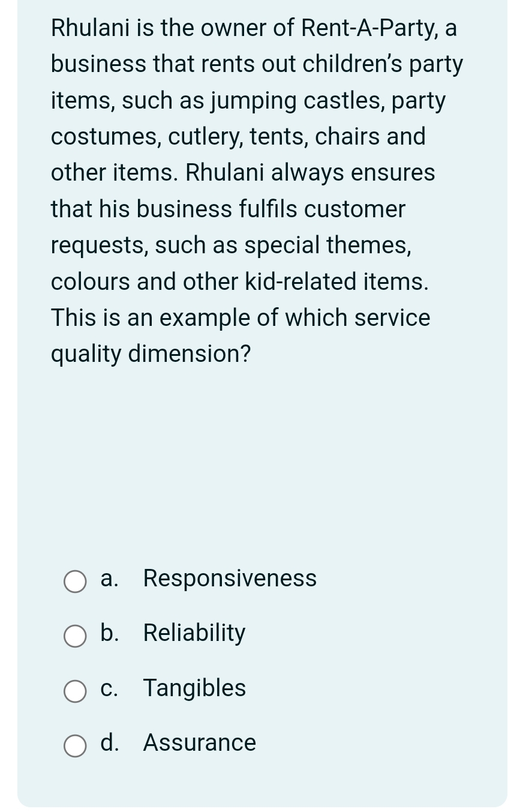Click the letter b beside Reliability

click(109, 633)
